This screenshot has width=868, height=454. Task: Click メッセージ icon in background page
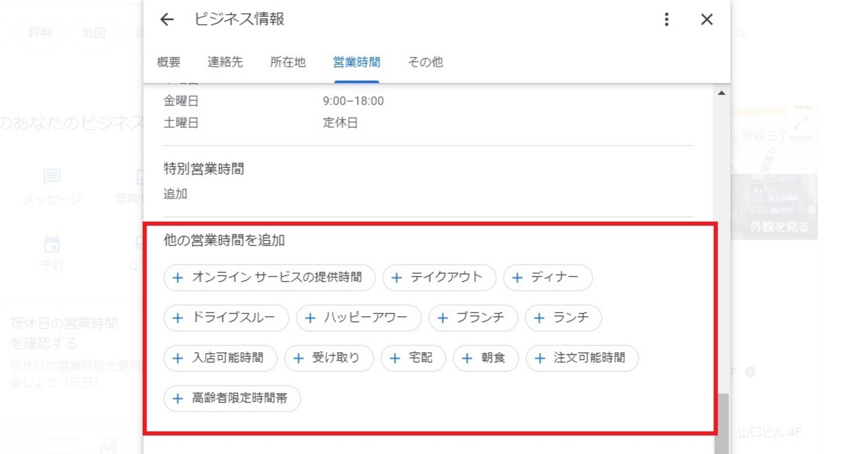[52, 176]
